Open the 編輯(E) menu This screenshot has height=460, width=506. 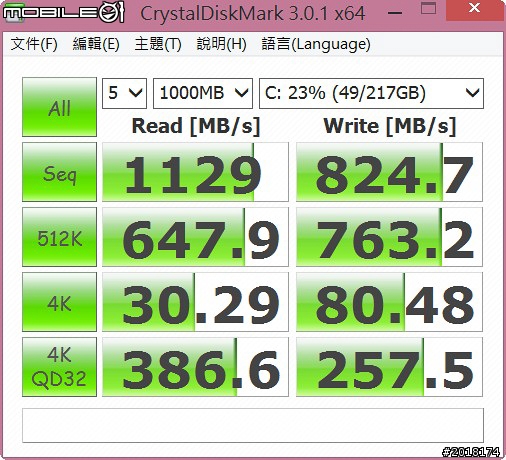click(x=96, y=44)
